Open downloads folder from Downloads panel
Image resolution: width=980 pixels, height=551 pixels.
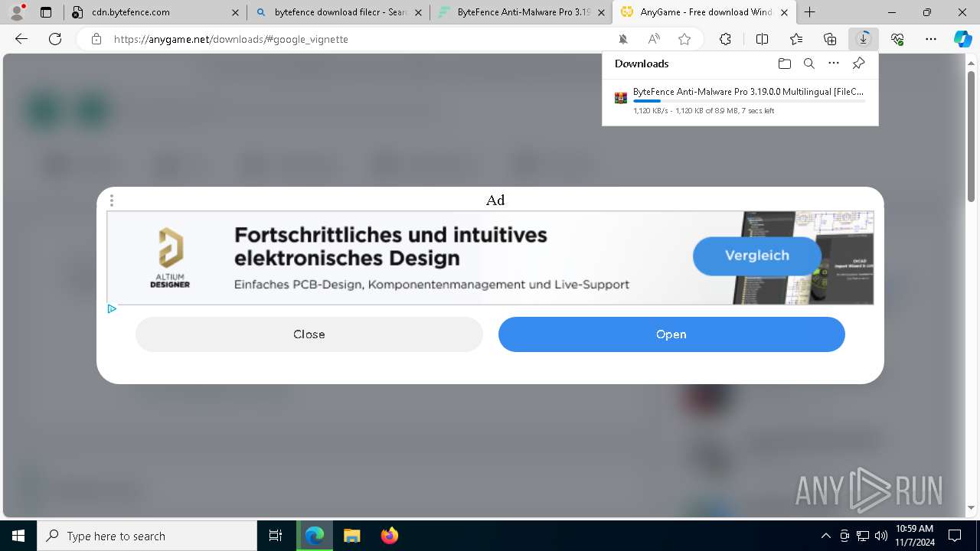pos(784,64)
